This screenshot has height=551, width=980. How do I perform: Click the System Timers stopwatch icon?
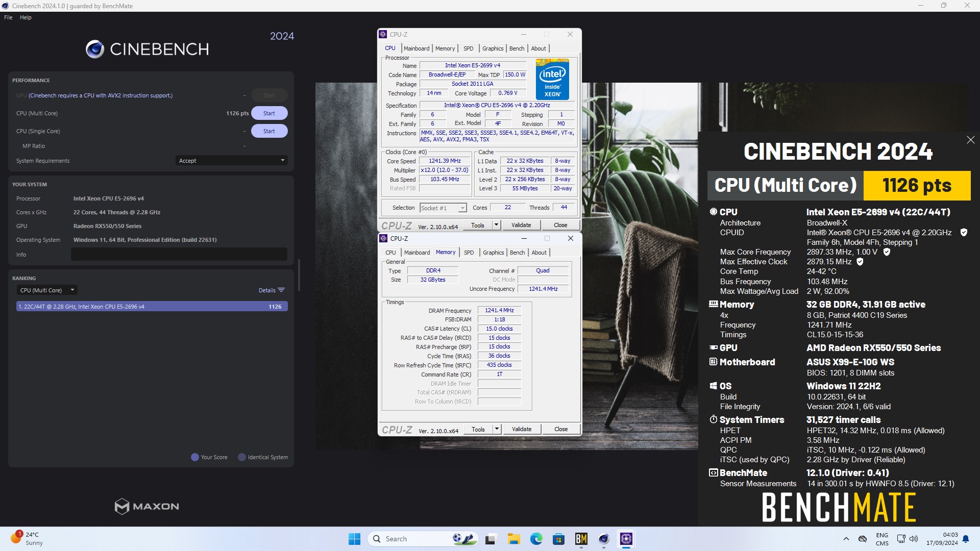[713, 419]
